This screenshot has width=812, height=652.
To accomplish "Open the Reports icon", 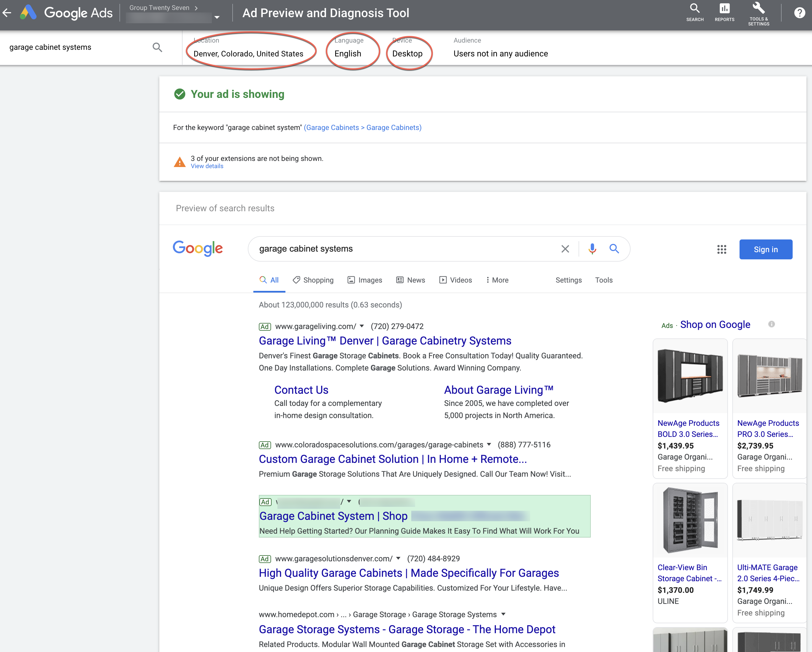I will (724, 13).
